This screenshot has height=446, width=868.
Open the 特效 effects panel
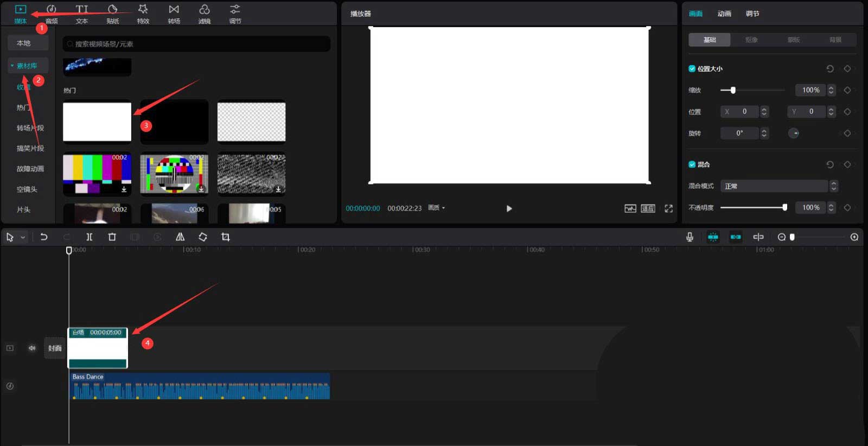pos(143,14)
